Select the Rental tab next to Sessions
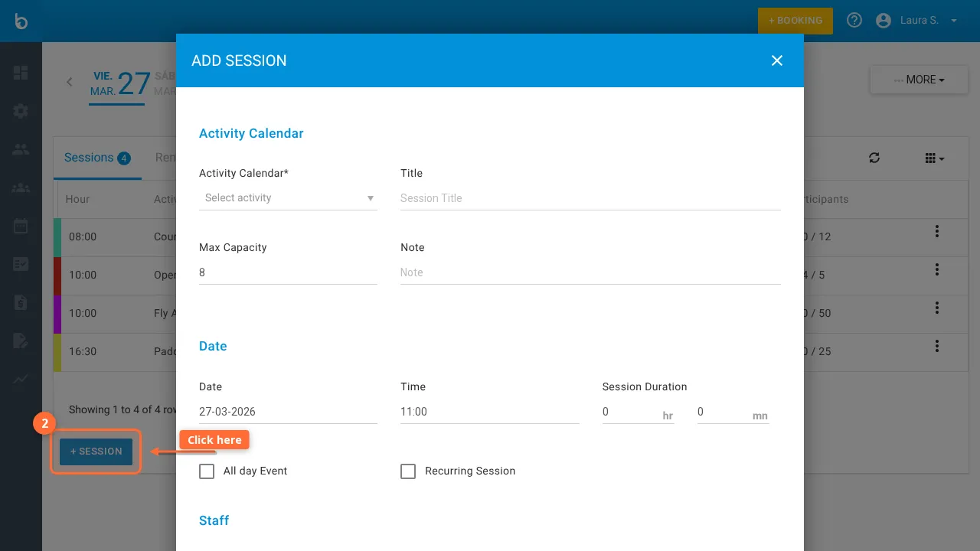This screenshot has width=980, height=551. 165,158
